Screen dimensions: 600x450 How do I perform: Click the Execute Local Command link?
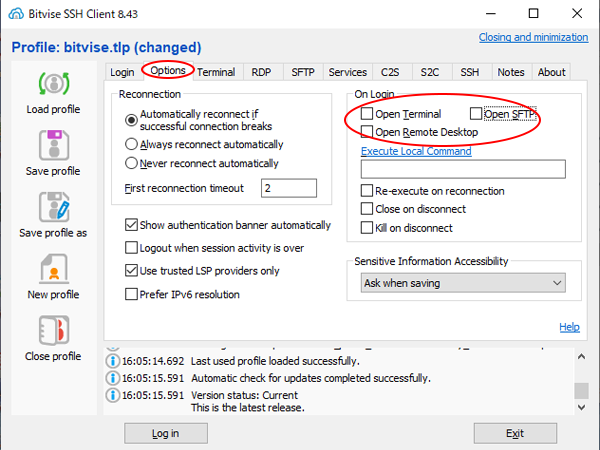(x=416, y=151)
